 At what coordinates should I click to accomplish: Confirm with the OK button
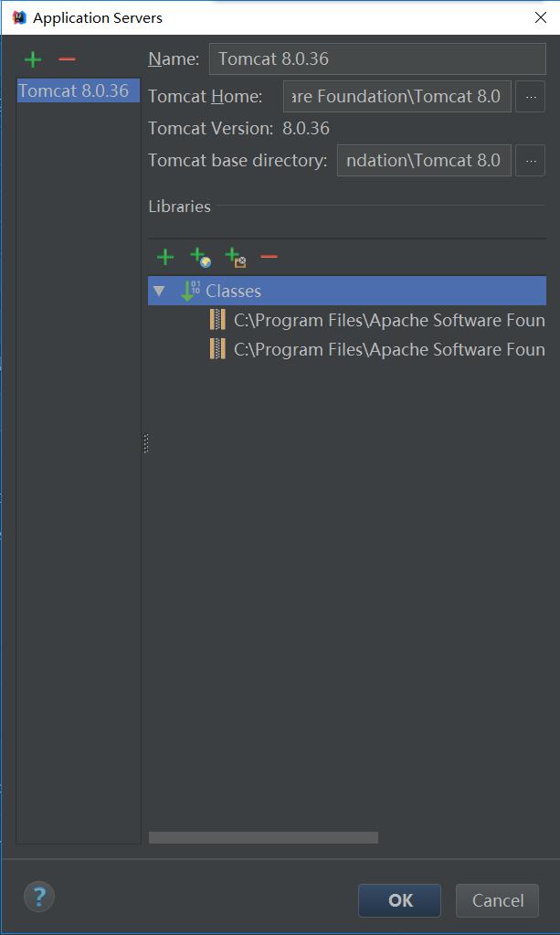pos(400,900)
